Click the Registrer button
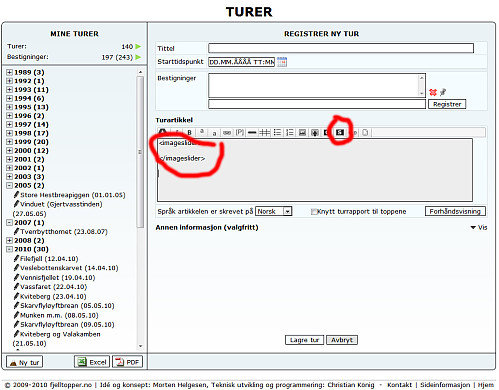The image size is (499, 390). (447, 104)
